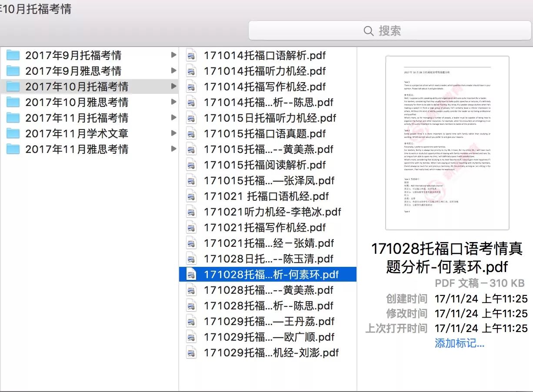This screenshot has width=533, height=392.
Task: Select file name 171021托福写作机经.pdf
Action: 265,227
